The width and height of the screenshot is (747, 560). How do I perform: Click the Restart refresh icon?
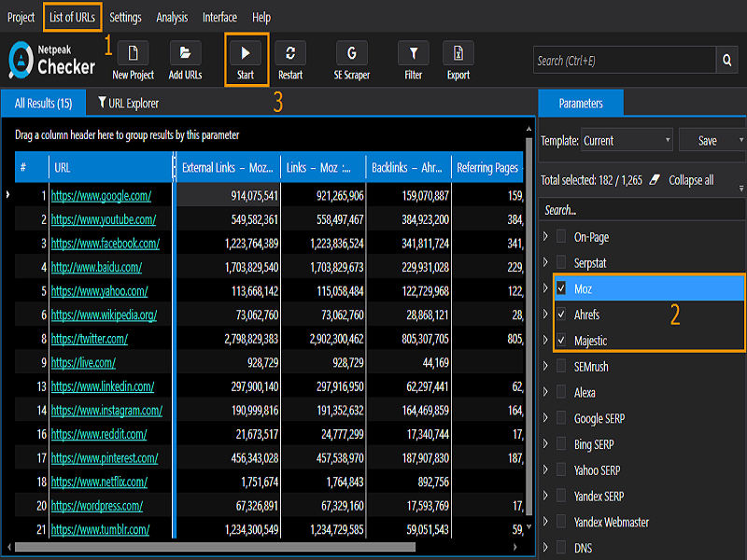[x=290, y=53]
